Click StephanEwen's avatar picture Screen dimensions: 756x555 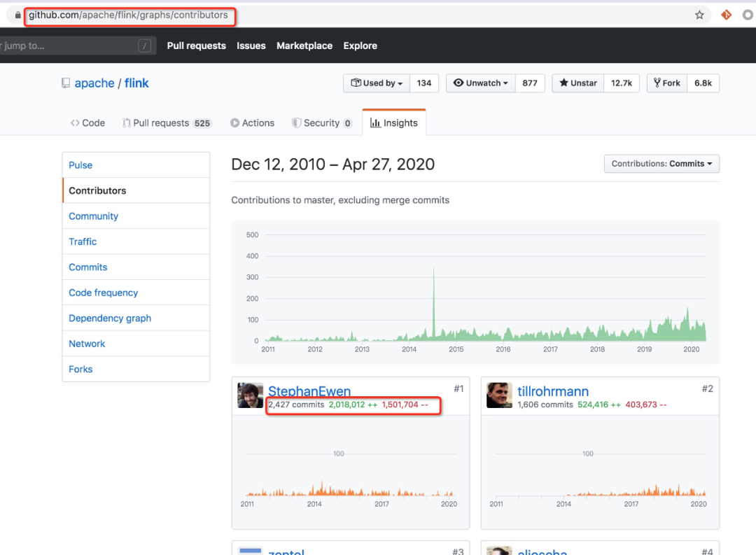pos(250,395)
